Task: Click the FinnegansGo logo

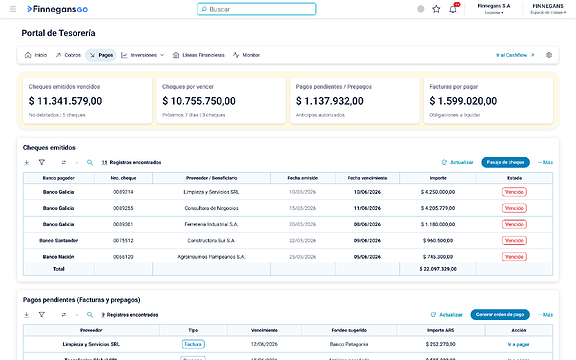Action: coord(58,9)
